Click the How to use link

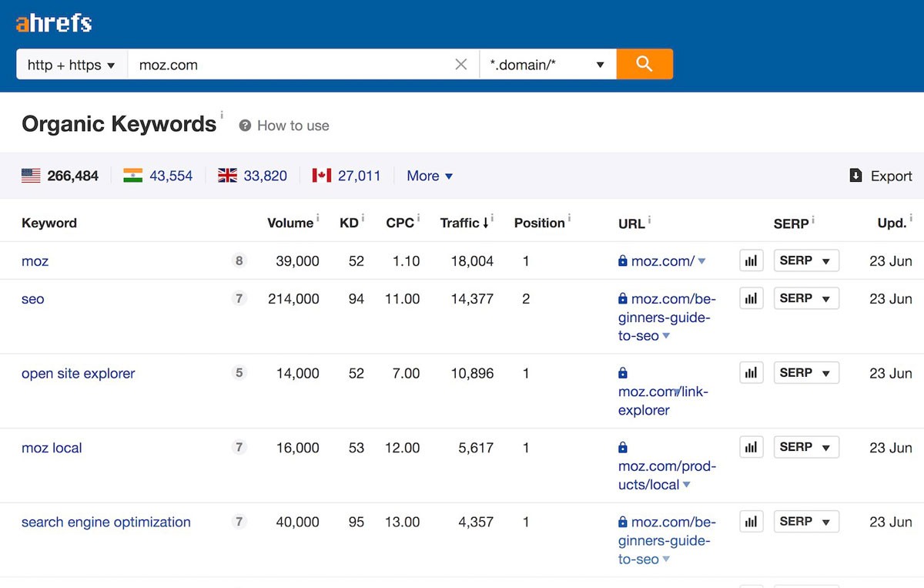pos(293,126)
